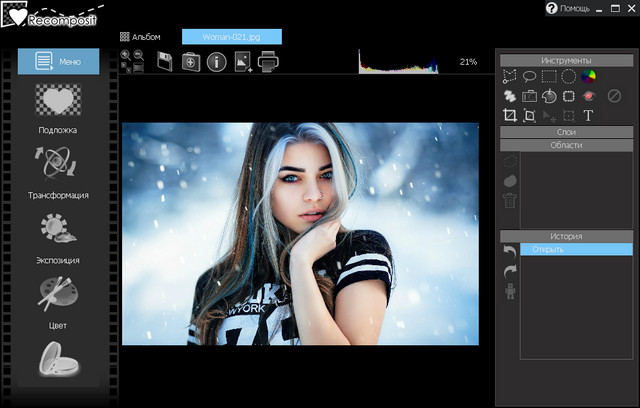This screenshot has height=408, width=640.
Task: Open the Меню button
Action: point(59,61)
